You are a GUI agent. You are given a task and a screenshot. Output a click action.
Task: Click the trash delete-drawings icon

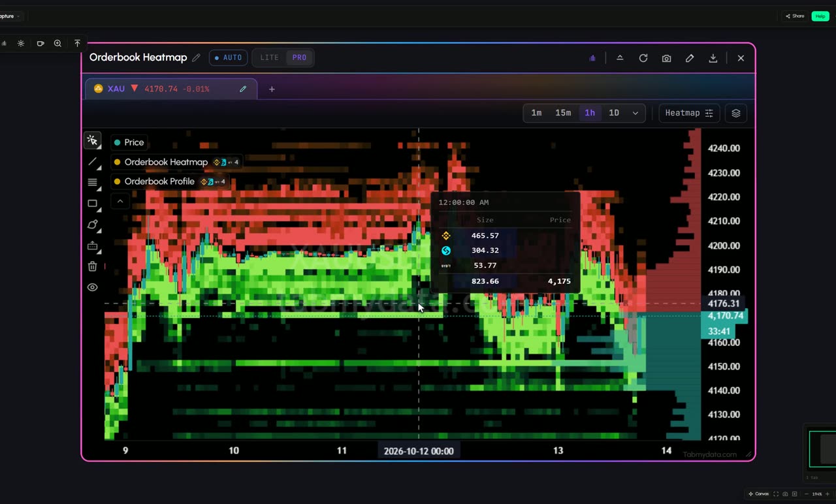[x=92, y=266]
